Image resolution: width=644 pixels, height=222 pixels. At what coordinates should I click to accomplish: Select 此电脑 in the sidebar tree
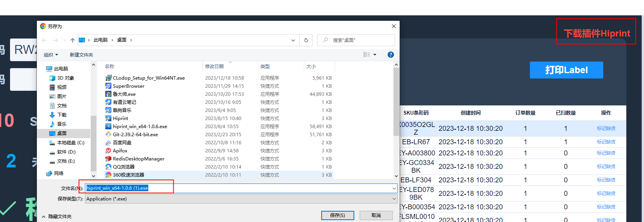coord(57,68)
